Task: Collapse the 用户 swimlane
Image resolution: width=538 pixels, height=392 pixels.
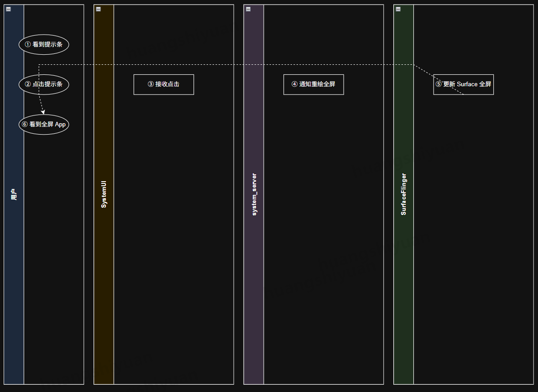Action: (9, 9)
